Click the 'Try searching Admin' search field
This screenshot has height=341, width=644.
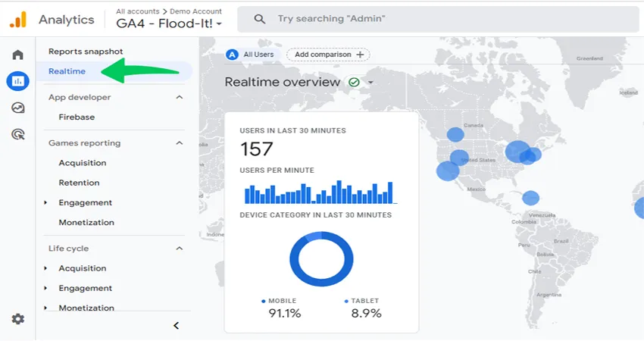coord(438,19)
